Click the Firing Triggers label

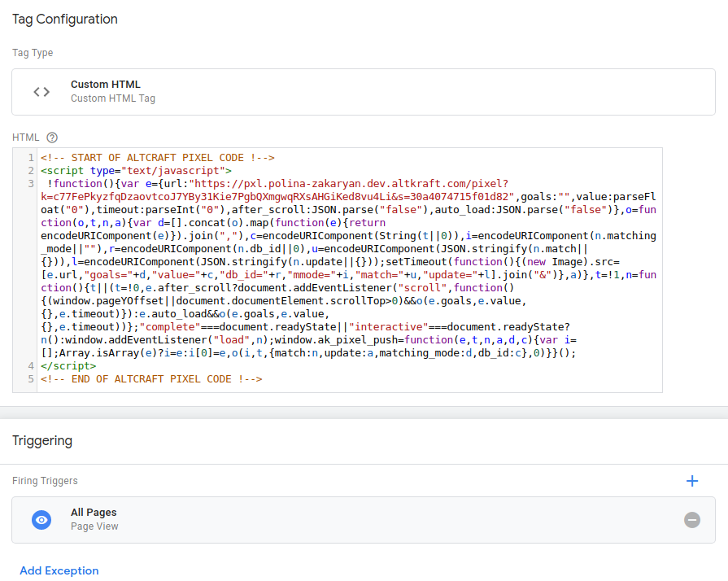[45, 481]
